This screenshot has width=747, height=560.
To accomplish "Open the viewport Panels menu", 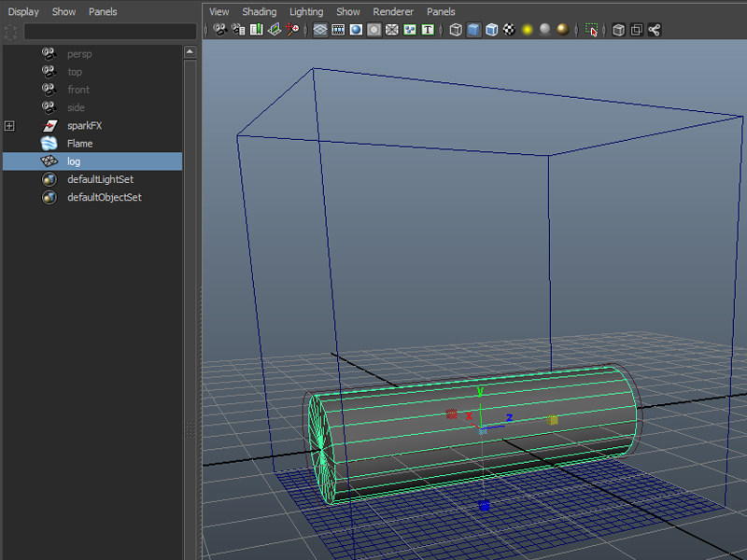I will [x=441, y=12].
